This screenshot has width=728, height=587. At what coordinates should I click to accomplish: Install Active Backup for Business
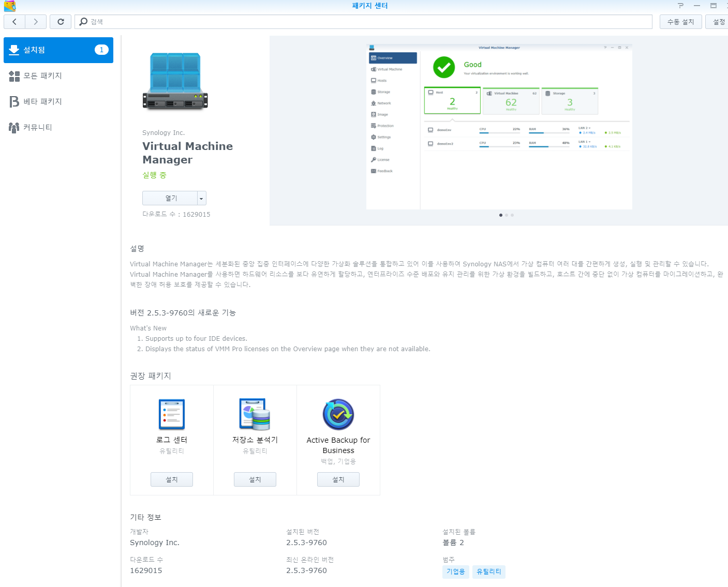(x=338, y=479)
